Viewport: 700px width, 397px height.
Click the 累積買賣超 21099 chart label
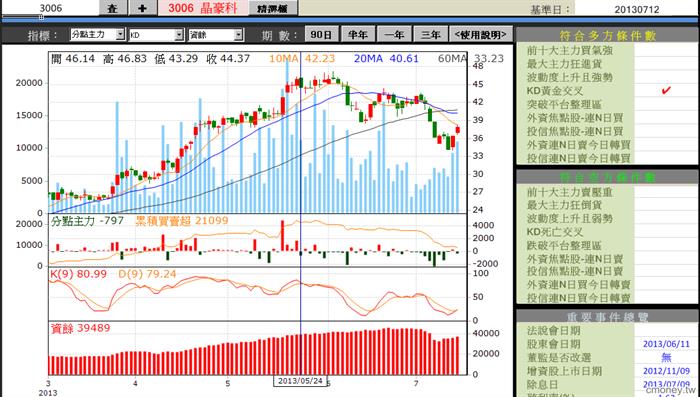(x=182, y=220)
